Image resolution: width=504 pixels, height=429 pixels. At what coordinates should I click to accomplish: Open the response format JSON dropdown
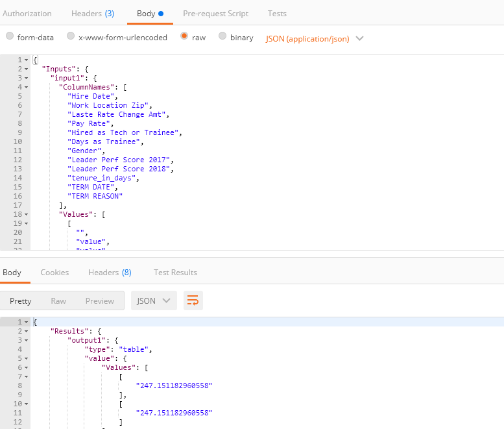tap(154, 300)
